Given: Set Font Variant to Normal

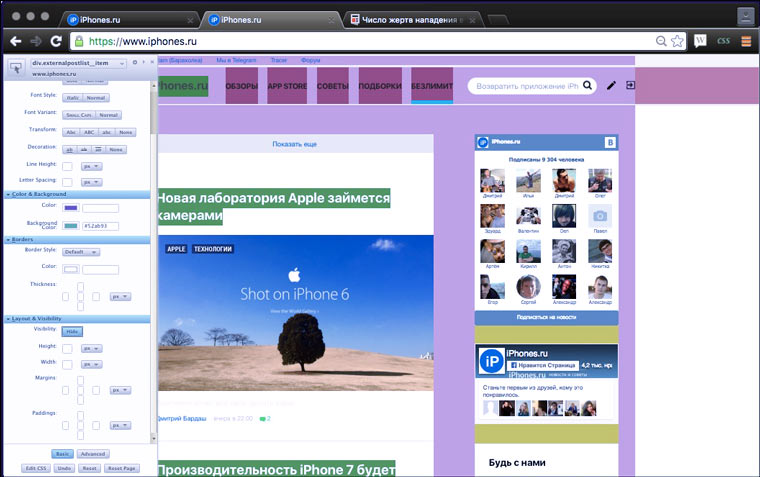Looking at the screenshot, I should point(108,115).
